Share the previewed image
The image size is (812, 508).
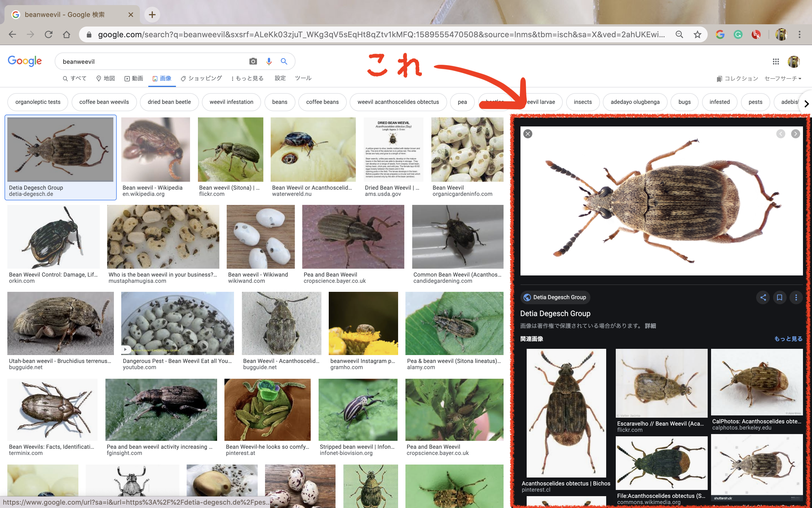(763, 297)
